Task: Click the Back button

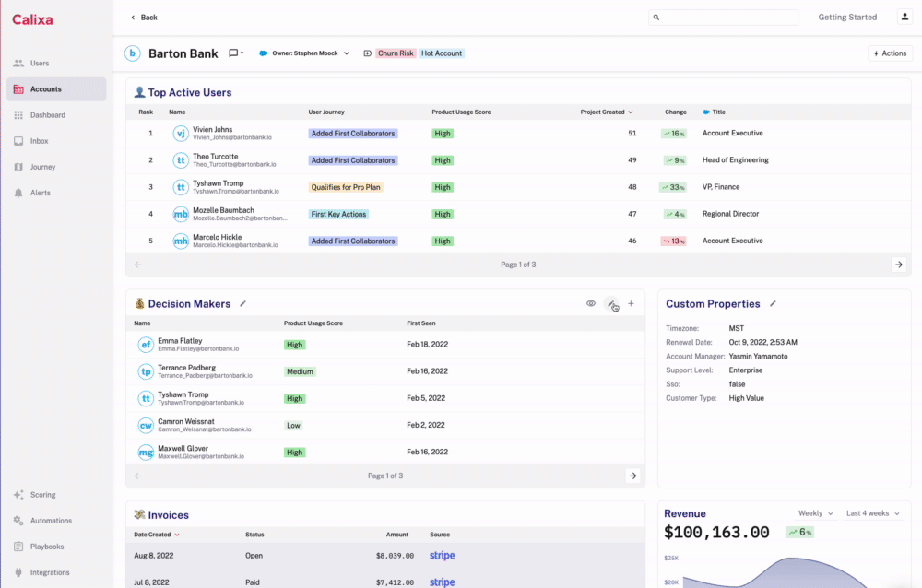Action: 144,18
